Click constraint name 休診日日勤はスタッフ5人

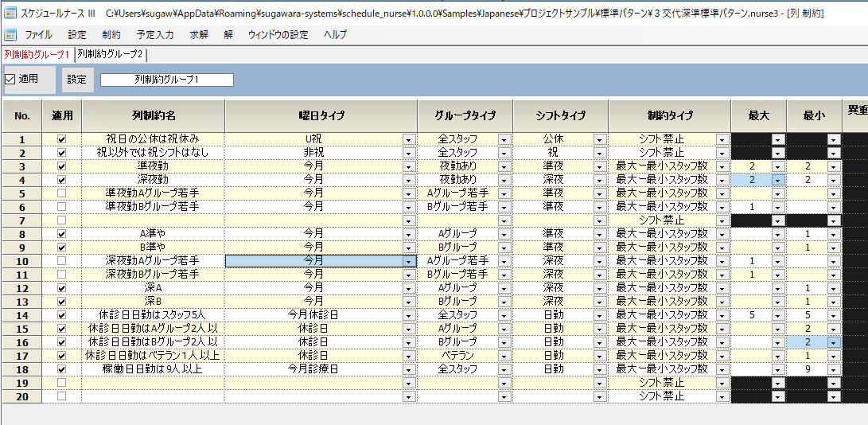point(154,314)
